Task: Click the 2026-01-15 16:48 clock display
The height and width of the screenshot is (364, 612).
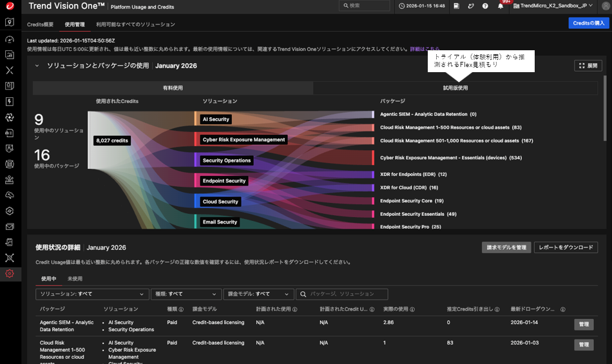Action: tap(421, 6)
